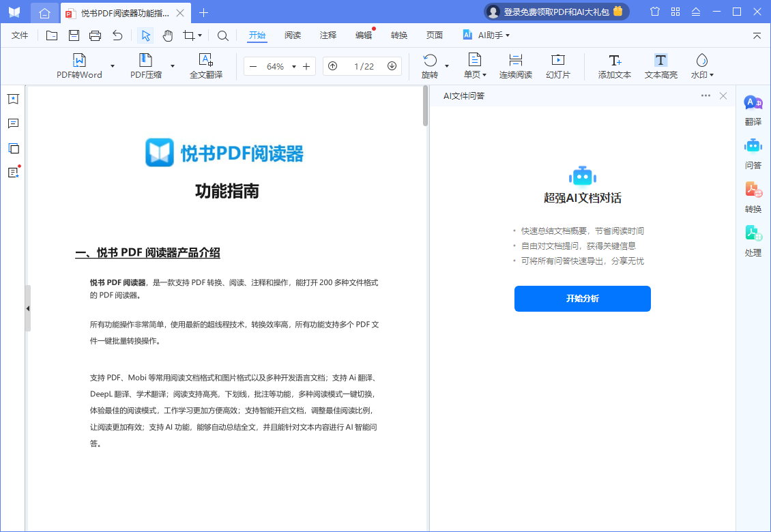Select the hand pan tool
771x532 pixels.
[167, 35]
